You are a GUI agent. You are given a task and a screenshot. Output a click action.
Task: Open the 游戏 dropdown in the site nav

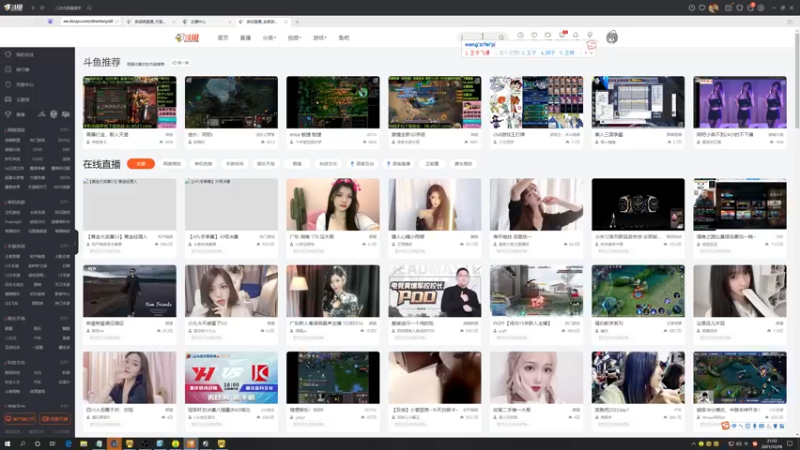(319, 38)
